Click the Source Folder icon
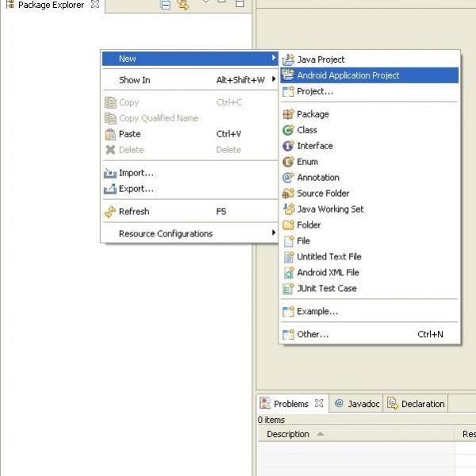 (x=288, y=194)
